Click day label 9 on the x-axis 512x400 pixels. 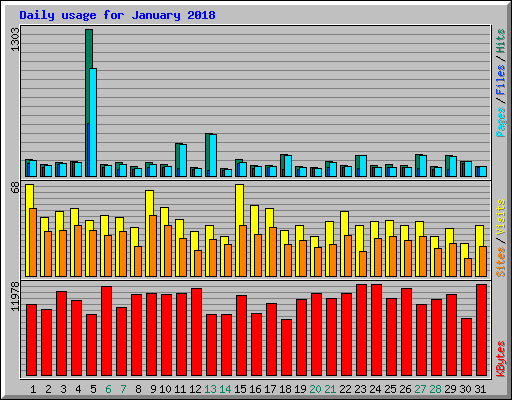click(x=153, y=389)
